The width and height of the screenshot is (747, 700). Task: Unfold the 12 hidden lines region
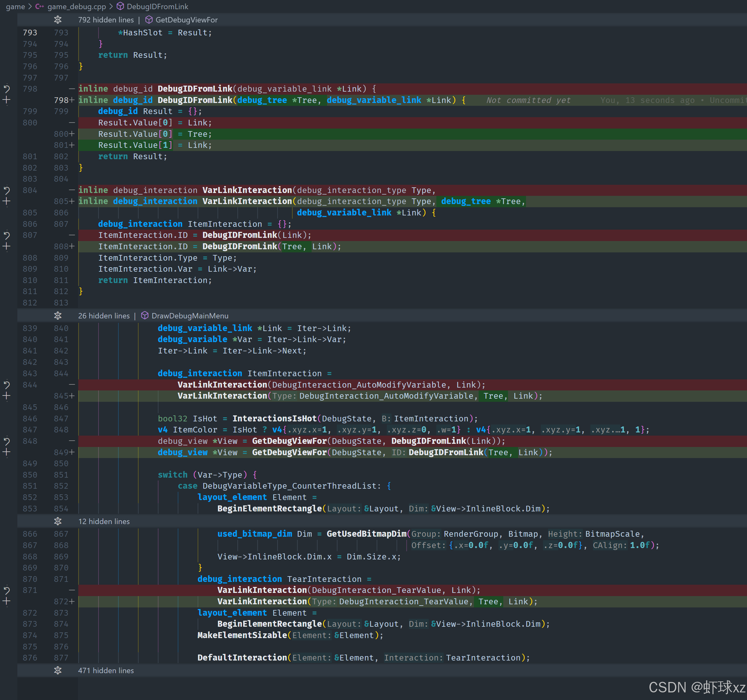click(x=57, y=522)
